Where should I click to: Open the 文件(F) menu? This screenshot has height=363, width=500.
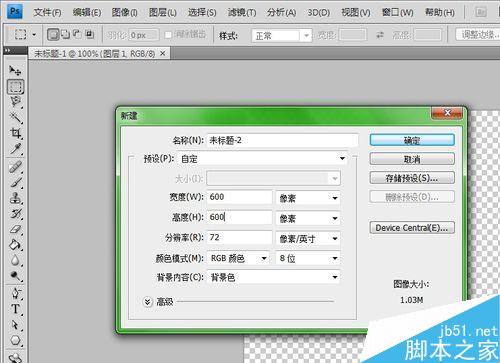(x=47, y=13)
